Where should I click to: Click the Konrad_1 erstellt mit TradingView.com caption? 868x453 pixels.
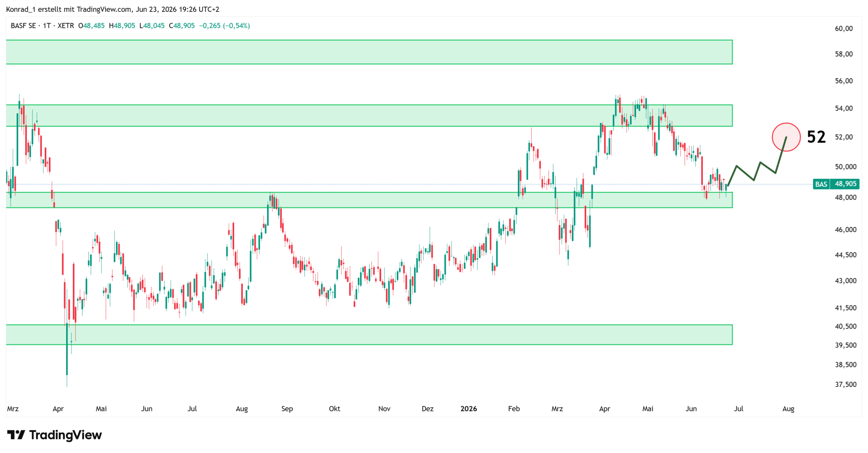pos(69,9)
